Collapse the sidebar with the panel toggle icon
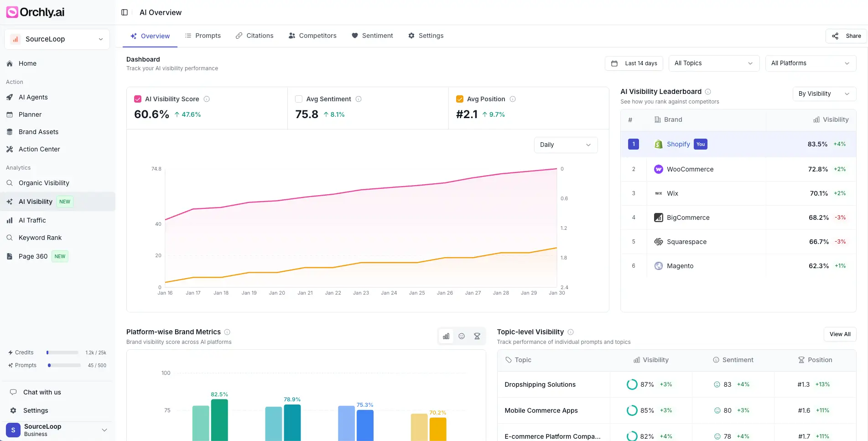Screen dimensions: 868x441 tap(124, 12)
